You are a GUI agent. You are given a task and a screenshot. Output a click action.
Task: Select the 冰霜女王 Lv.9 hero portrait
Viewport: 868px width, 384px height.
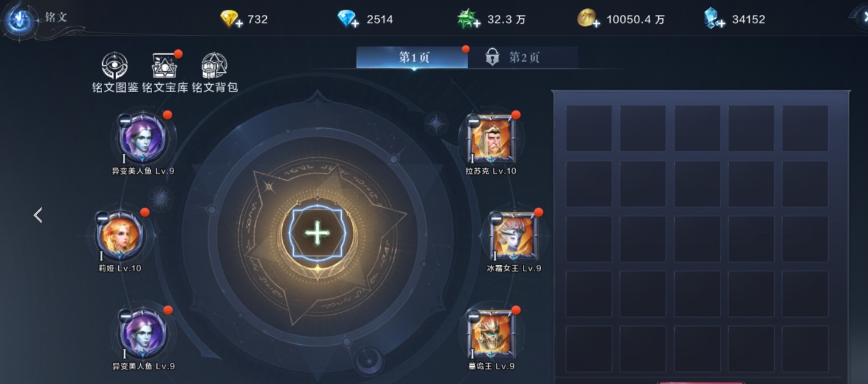pos(513,236)
